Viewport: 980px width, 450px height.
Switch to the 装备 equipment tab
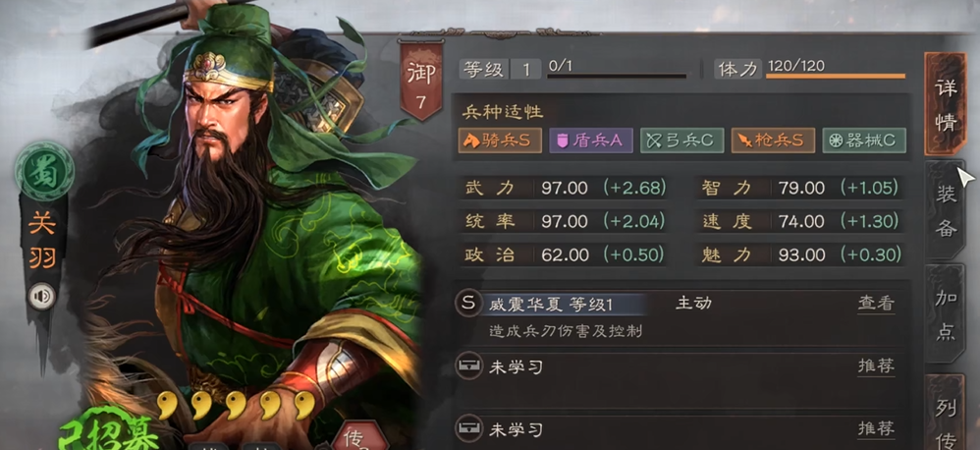[946, 210]
